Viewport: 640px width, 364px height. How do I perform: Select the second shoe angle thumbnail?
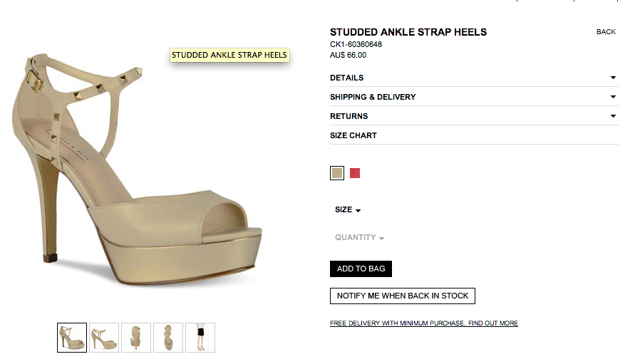coord(104,338)
